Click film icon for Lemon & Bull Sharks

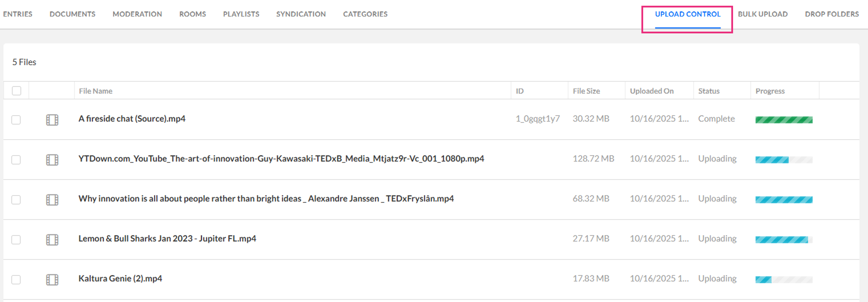pyautogui.click(x=52, y=239)
